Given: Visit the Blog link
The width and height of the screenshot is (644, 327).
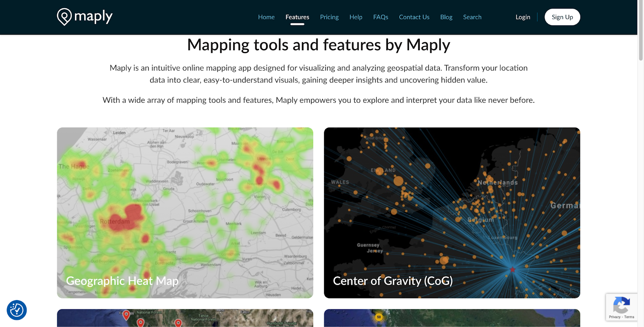Looking at the screenshot, I should point(446,17).
